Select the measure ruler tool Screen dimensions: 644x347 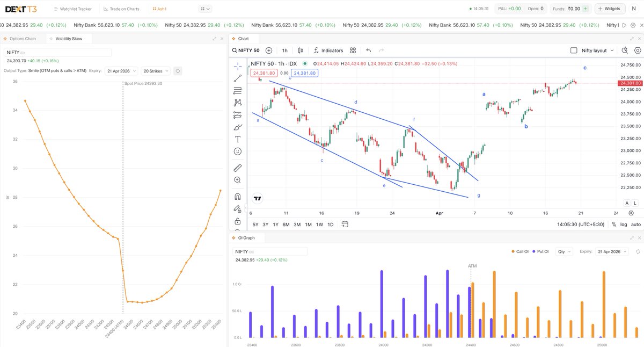pyautogui.click(x=237, y=167)
